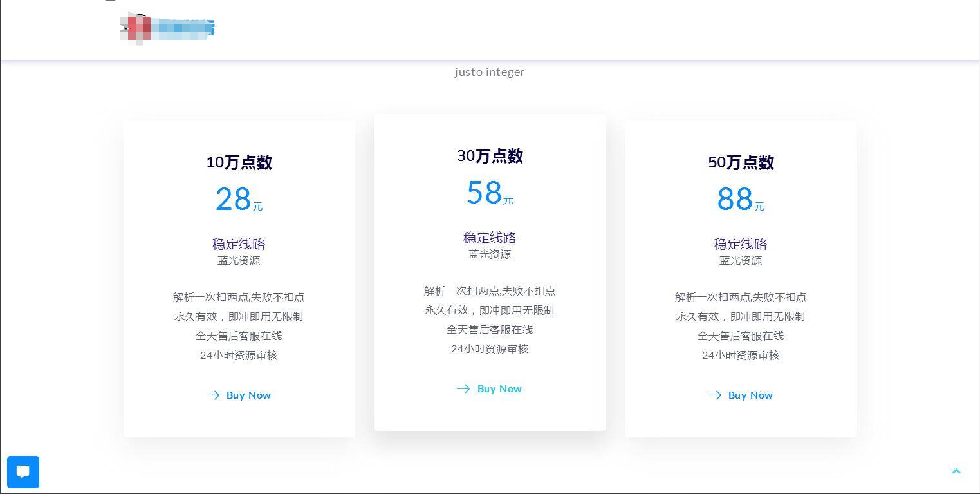Image resolution: width=980 pixels, height=494 pixels.
Task: Click the arrow icon in the 50万点数 card
Action: (715, 395)
